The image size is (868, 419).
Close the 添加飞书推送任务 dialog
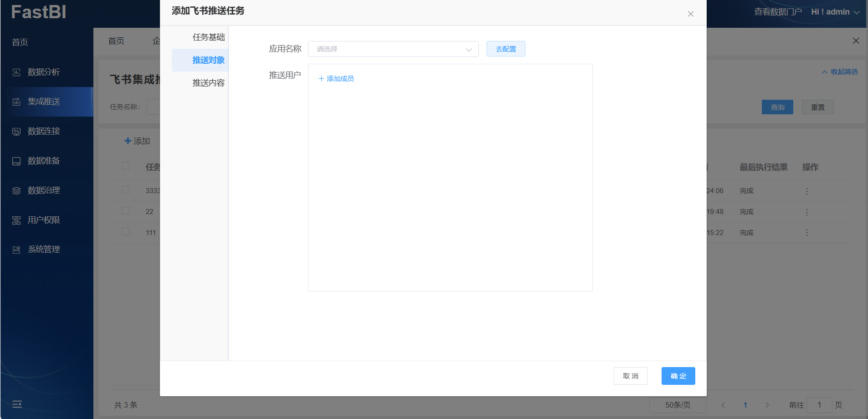tap(690, 14)
